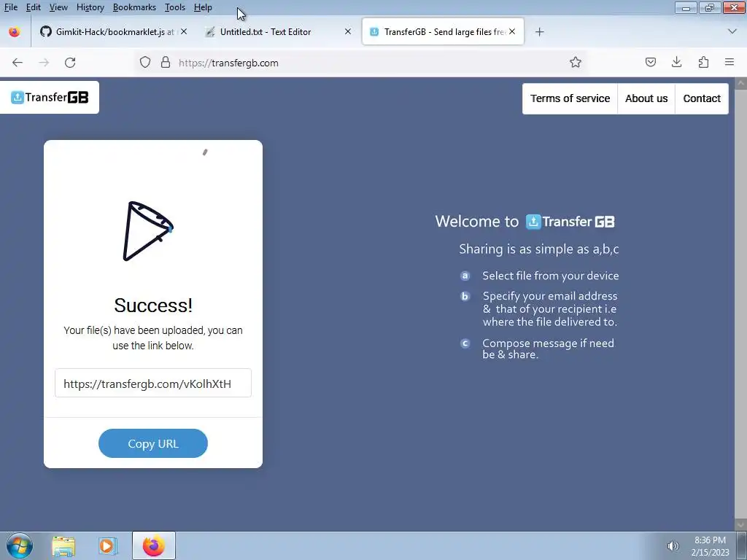Open the Downloads panel
This screenshot has width=747, height=560.
[676, 62]
